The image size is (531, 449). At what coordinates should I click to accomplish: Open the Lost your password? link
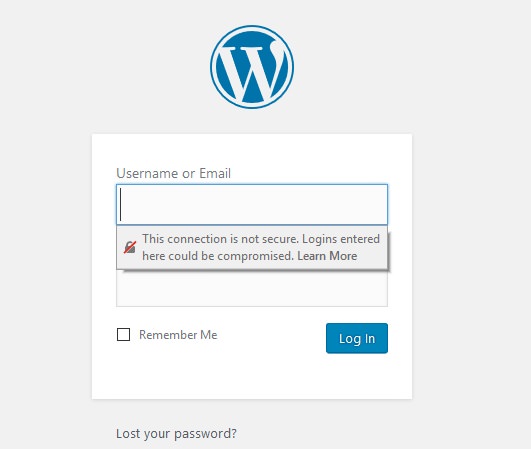(x=176, y=434)
